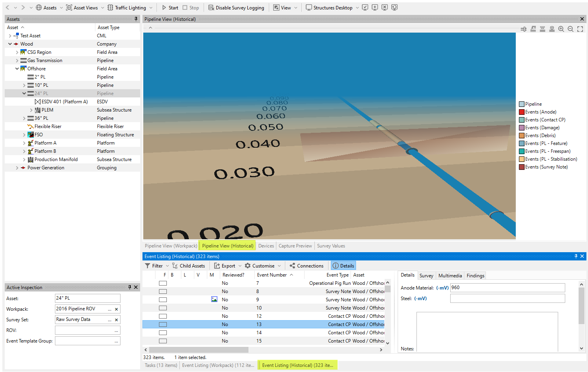Collapse the Wood company node
Screen dimensions: 588x372
point(10,44)
